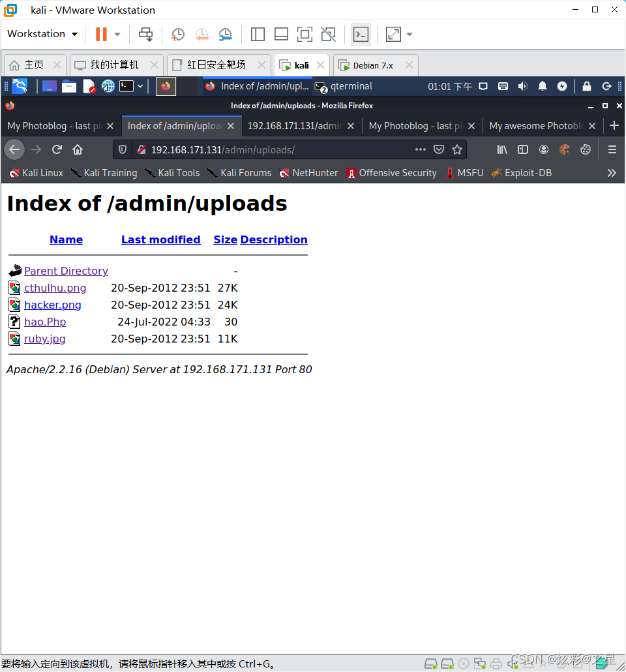Viewport: 626px width, 672px height.
Task: Lock the Kali screen
Action: pyautogui.click(x=587, y=87)
